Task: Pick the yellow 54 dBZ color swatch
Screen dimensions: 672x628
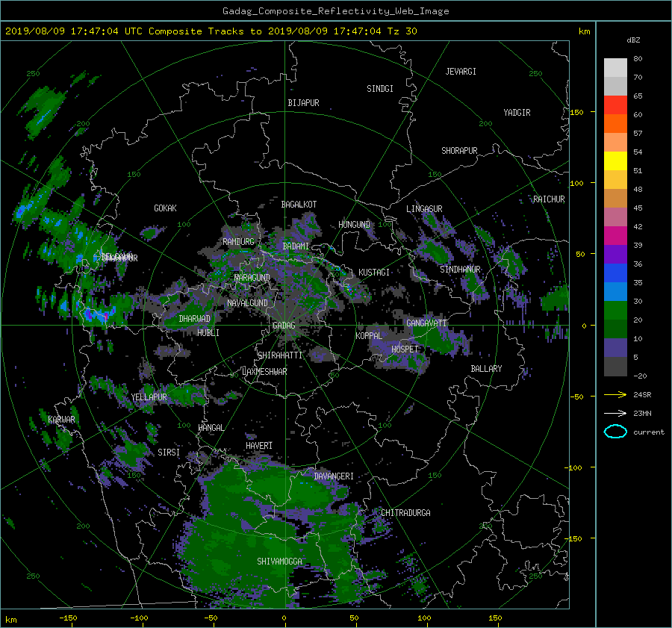Action: coord(615,161)
